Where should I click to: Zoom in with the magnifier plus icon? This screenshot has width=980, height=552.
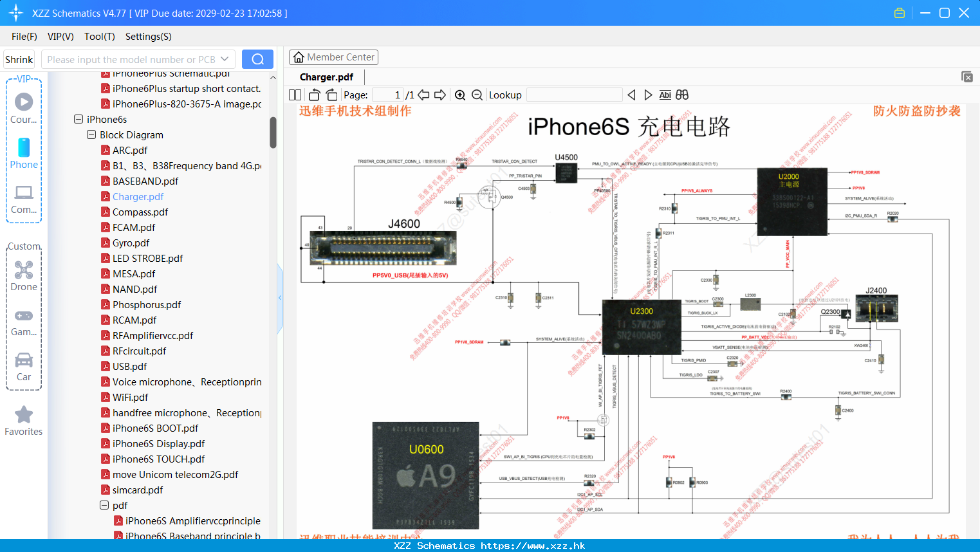[460, 95]
